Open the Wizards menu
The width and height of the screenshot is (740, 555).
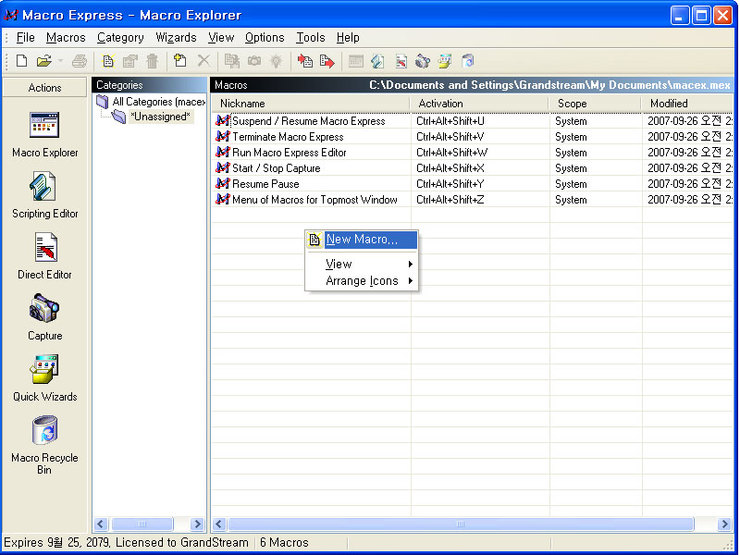coord(176,37)
